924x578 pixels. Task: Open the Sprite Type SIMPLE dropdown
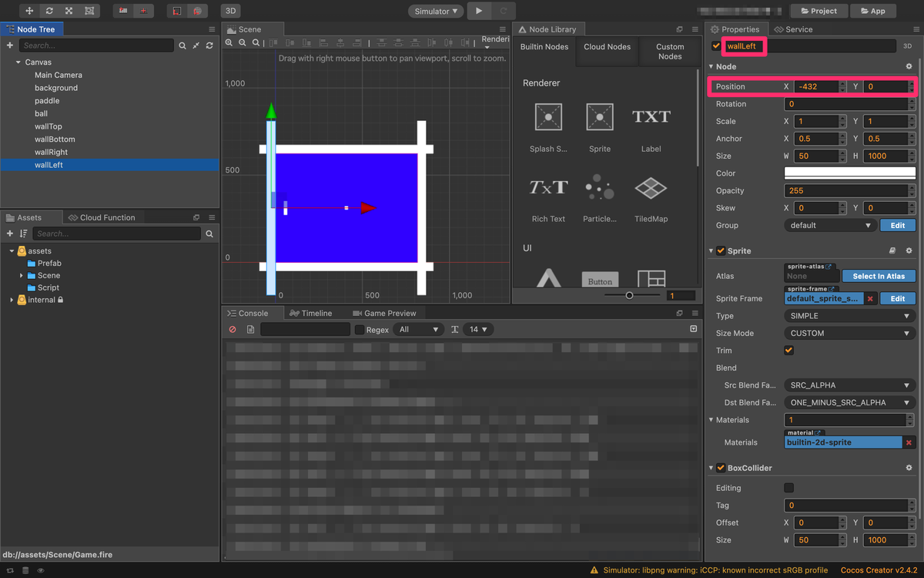point(850,316)
